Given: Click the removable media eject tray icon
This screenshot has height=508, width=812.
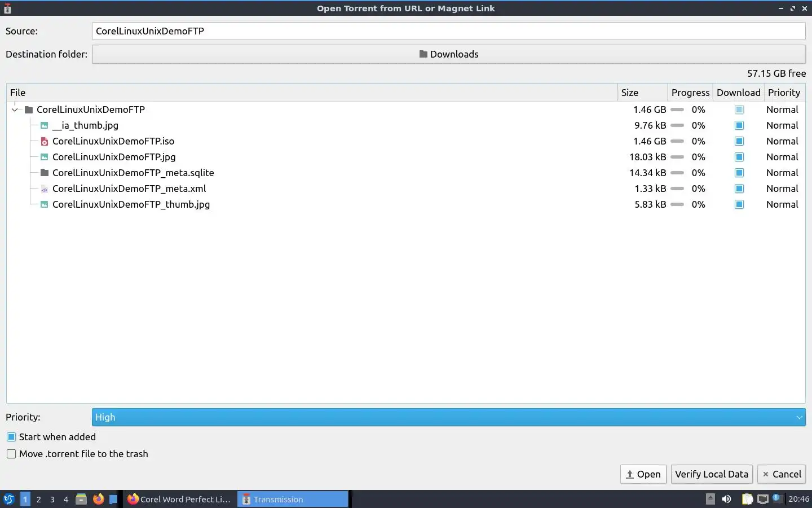Looking at the screenshot, I should pos(710,499).
